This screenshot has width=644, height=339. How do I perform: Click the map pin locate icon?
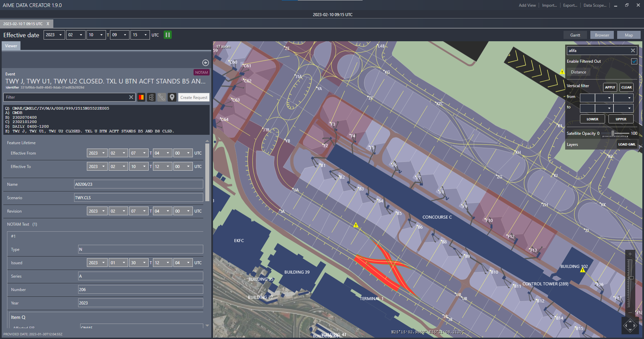(172, 97)
